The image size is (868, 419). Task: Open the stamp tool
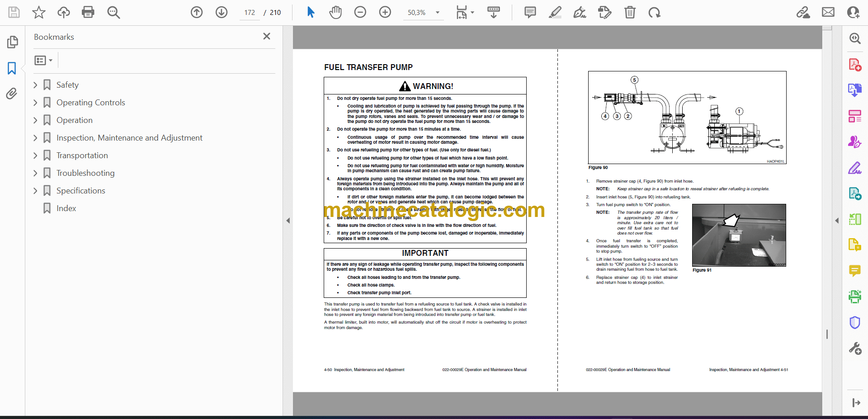coord(604,12)
